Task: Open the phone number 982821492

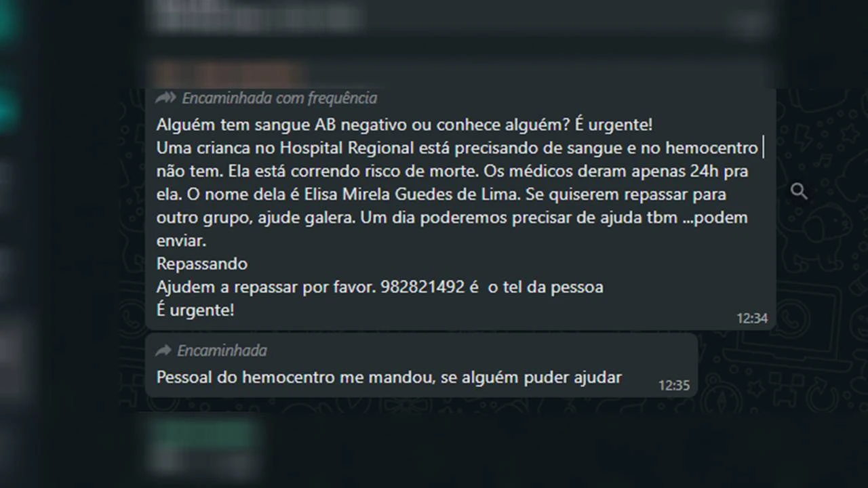Action: [423, 287]
